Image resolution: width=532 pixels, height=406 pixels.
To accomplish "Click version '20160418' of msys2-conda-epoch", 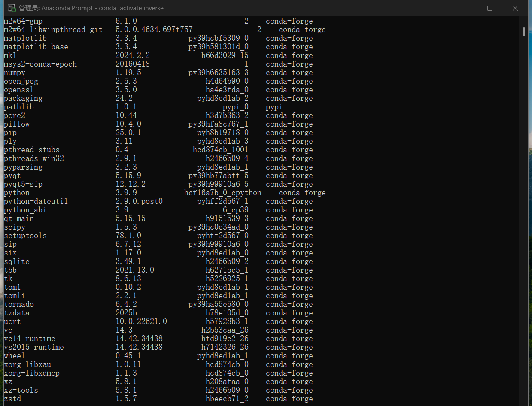I will pyautogui.click(x=133, y=64).
